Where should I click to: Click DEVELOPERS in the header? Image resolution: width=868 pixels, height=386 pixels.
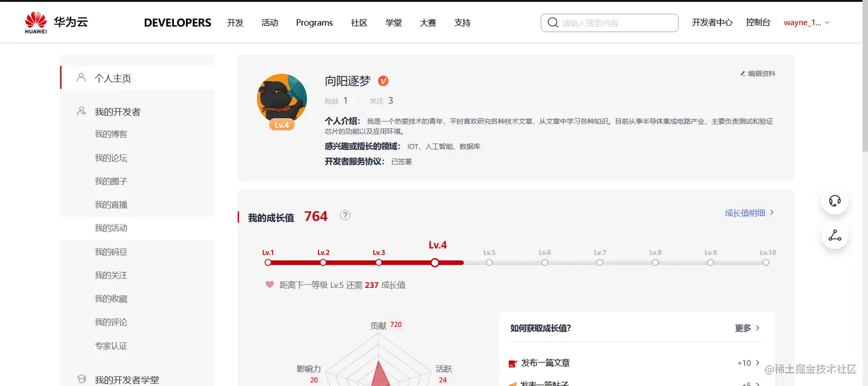point(177,23)
